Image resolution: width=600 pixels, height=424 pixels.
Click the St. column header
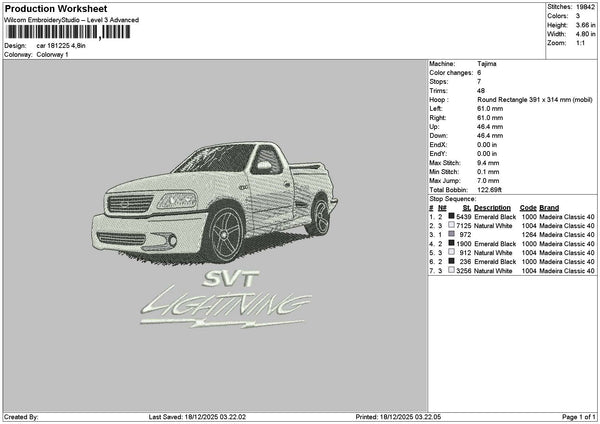pos(466,208)
